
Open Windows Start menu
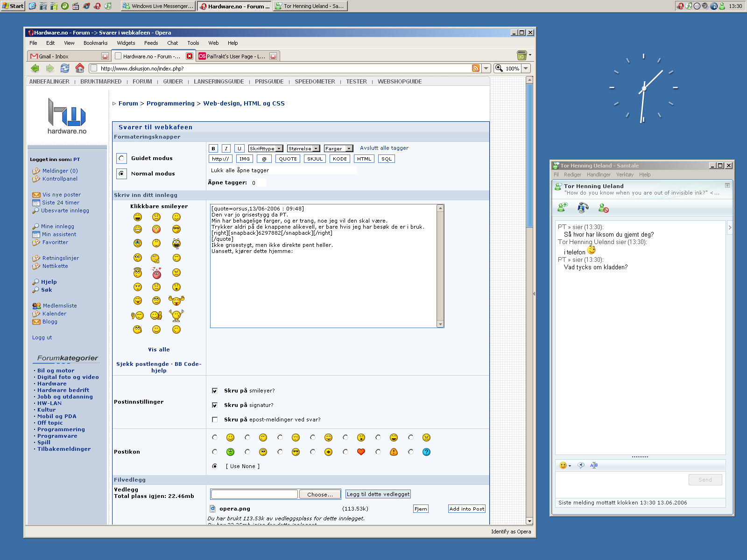coord(13,6)
